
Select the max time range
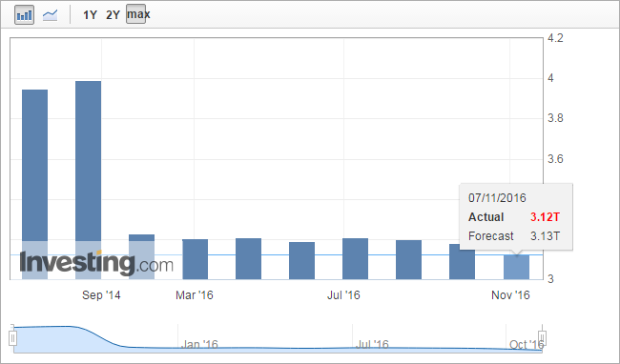pyautogui.click(x=136, y=14)
